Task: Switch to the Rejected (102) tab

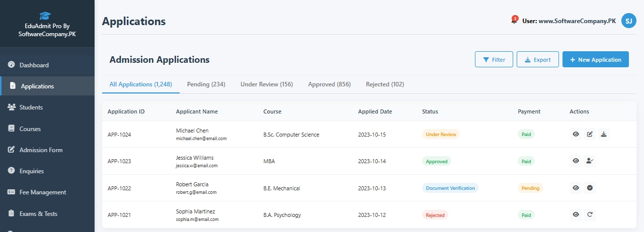Action: point(385,84)
